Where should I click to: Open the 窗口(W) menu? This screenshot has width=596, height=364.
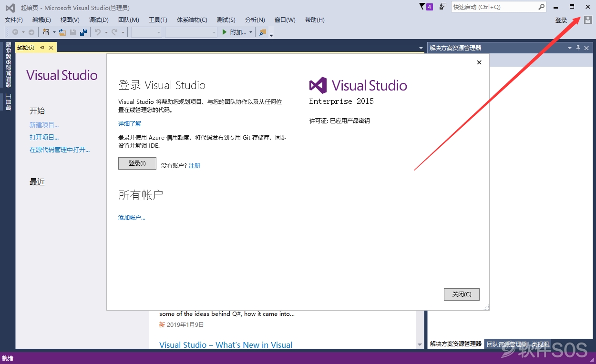(x=285, y=20)
